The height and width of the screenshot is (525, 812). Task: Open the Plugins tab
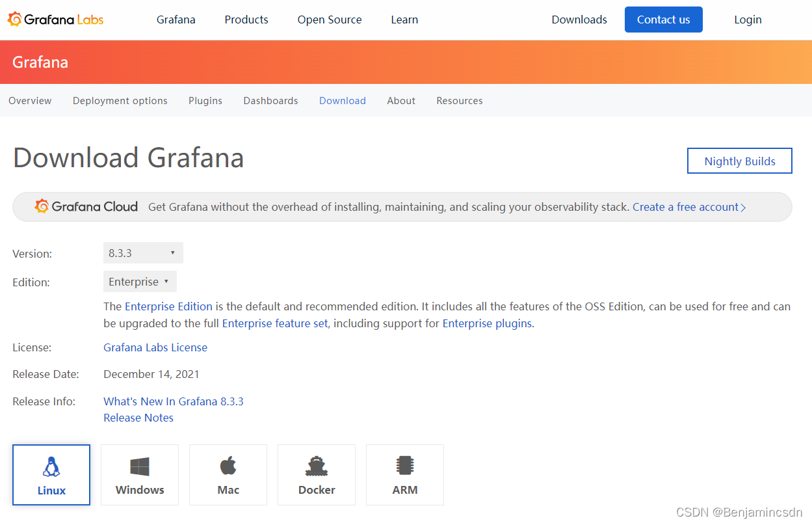click(x=205, y=101)
